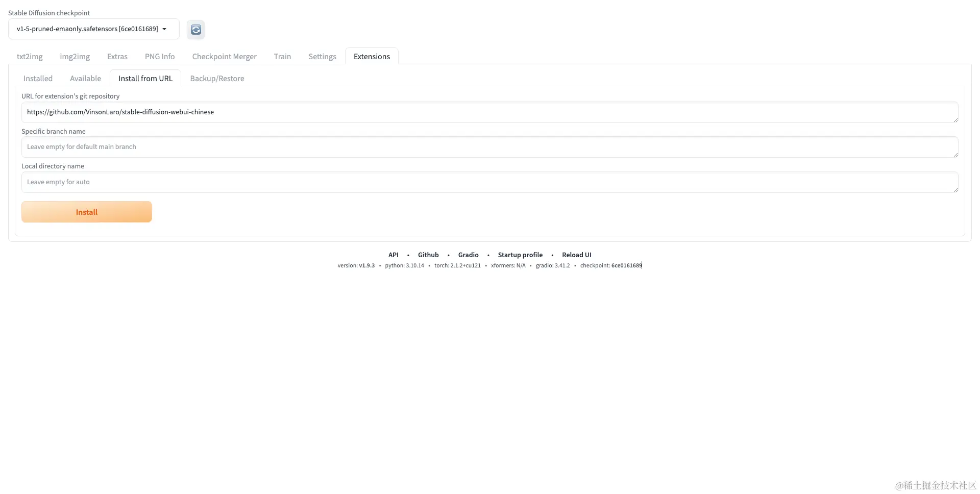This screenshot has height=494, width=980.
Task: Open the Startup profile link
Action: click(520, 255)
